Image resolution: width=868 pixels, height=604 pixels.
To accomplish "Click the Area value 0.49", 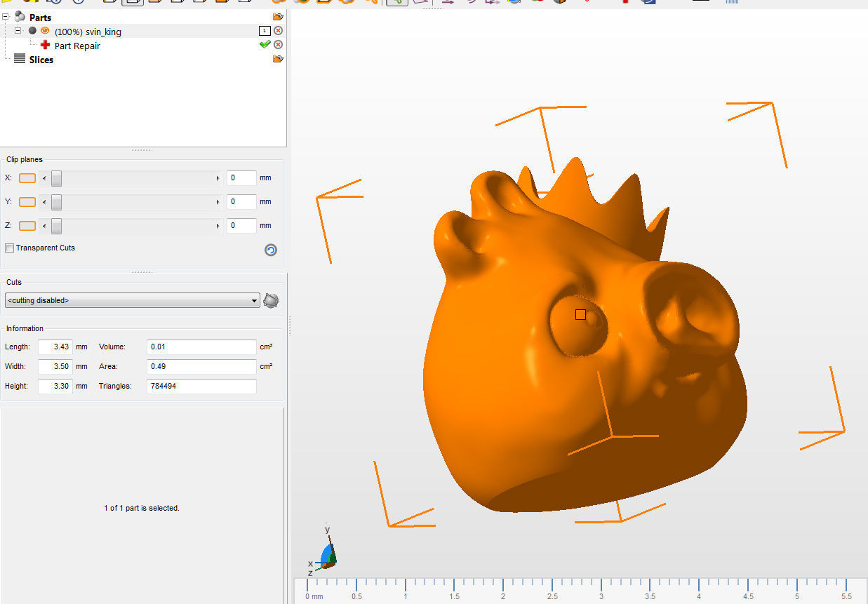I will (201, 366).
